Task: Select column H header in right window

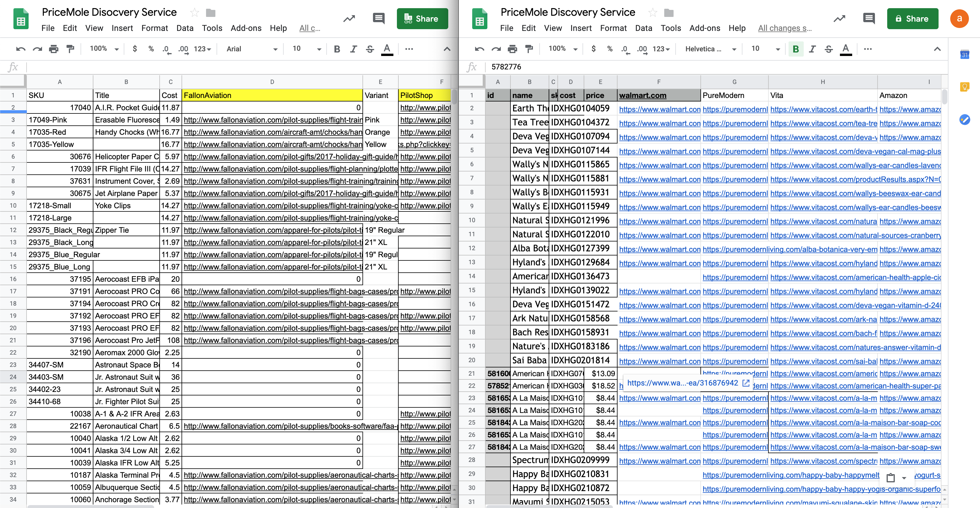Action: coord(822,82)
